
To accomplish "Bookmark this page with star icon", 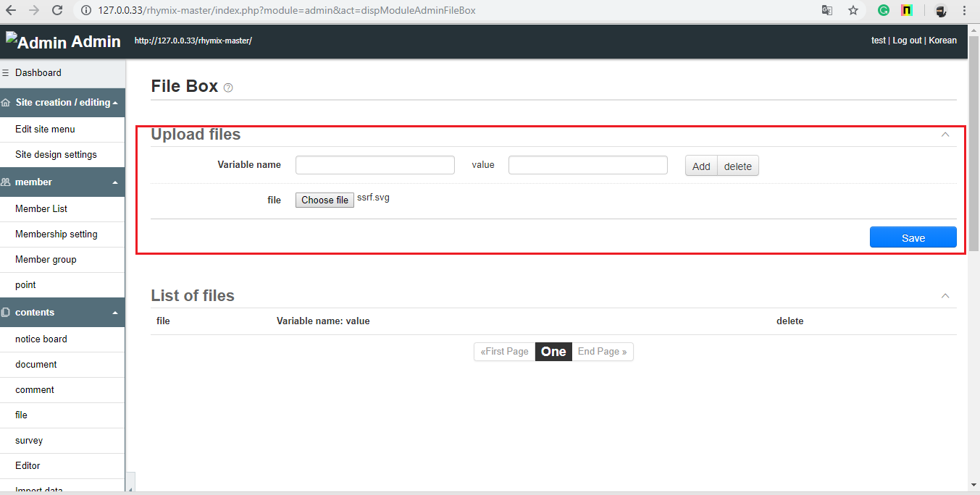I will [x=853, y=11].
